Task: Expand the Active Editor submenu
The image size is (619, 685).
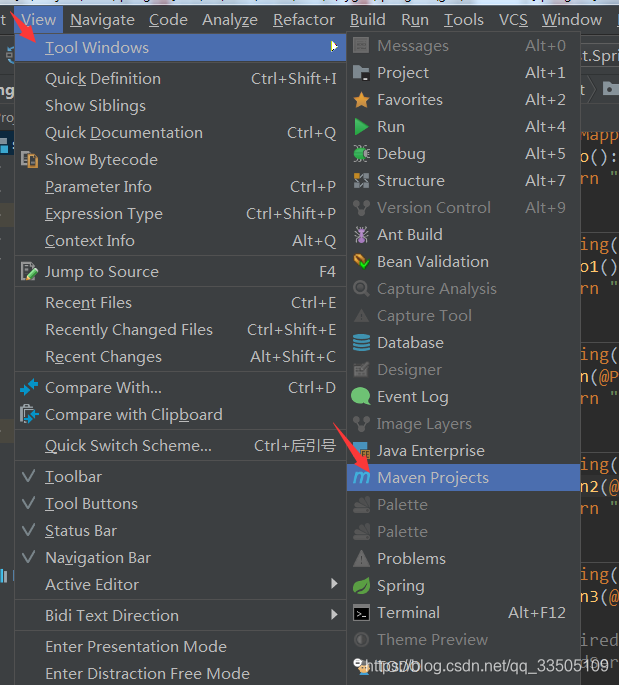Action: point(180,585)
